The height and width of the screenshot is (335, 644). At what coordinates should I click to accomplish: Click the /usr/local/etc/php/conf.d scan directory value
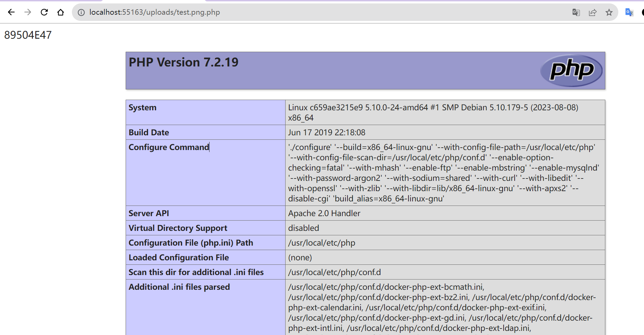334,272
